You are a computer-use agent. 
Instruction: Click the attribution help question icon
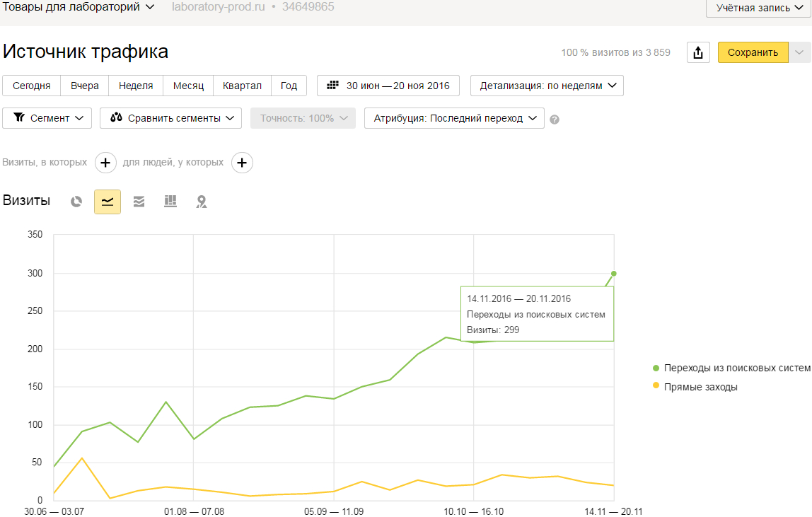pos(555,119)
